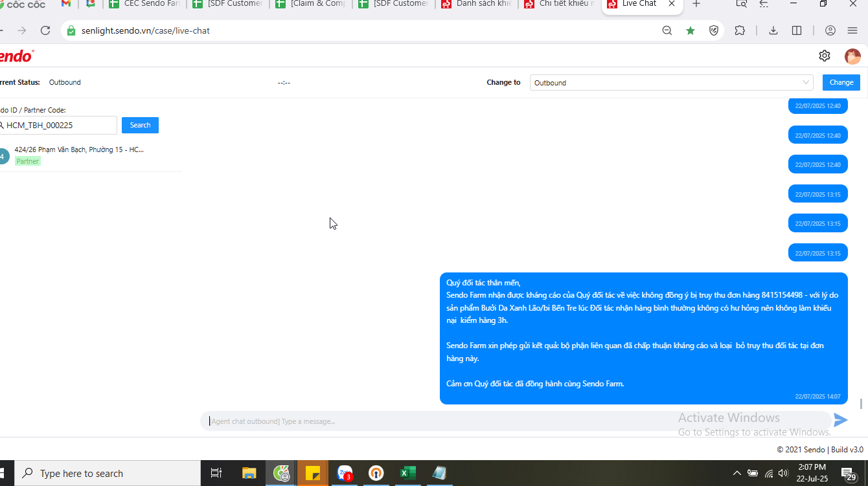
Task: Switch to the CEC Sendo Farm sheet tab
Action: tap(144, 4)
